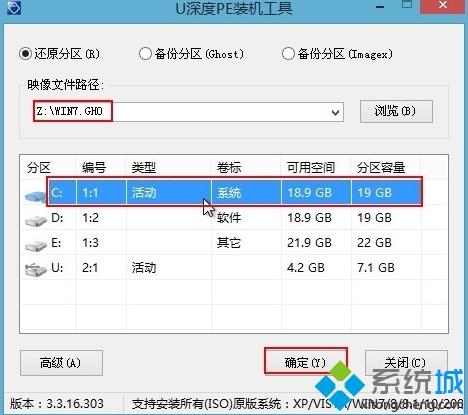Click the C: drive icon
The width and height of the screenshot is (468, 415).
click(x=35, y=196)
